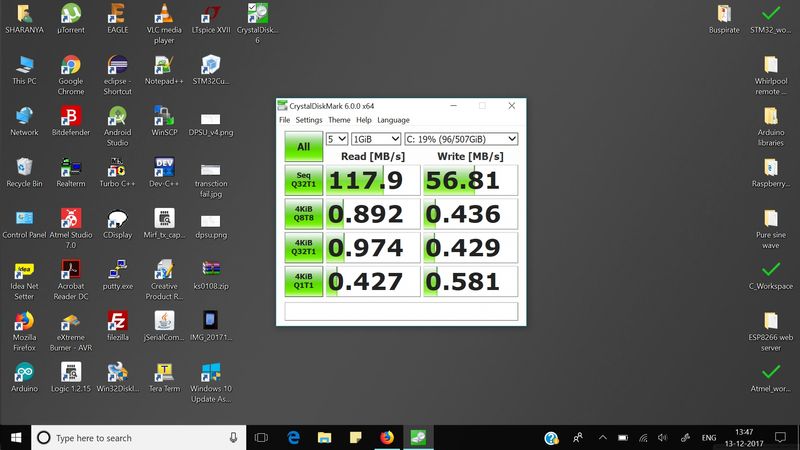The image size is (800, 450).
Task: Show hidden system tray icons
Action: (x=603, y=437)
